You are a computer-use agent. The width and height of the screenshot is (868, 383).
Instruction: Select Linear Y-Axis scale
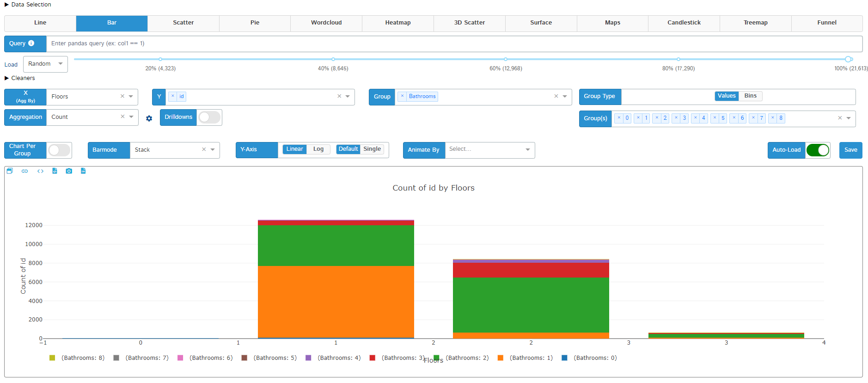coord(294,149)
